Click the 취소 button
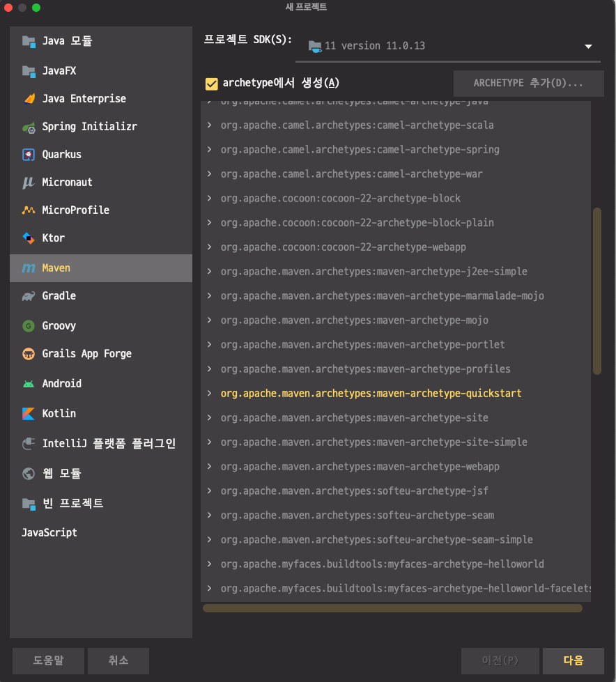 [x=118, y=660]
